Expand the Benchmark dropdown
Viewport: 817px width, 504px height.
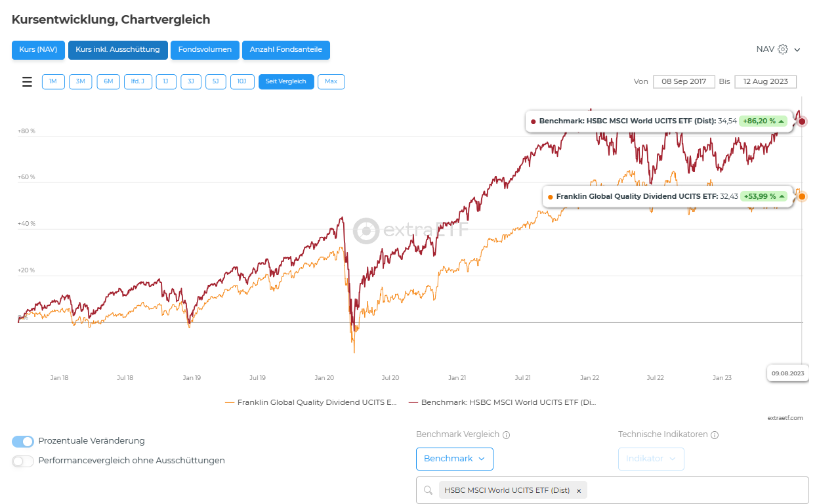[454, 459]
